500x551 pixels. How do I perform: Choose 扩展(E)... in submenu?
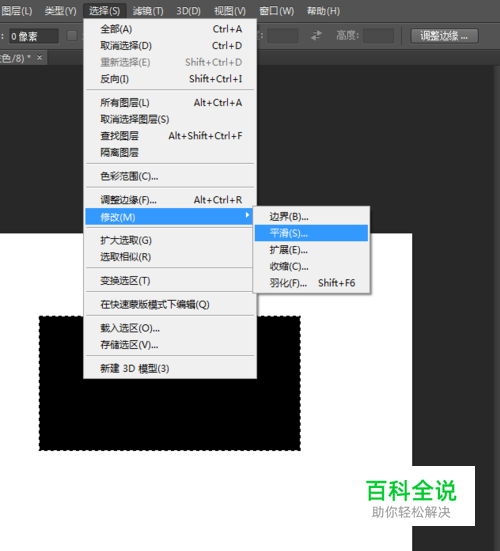coord(311,250)
